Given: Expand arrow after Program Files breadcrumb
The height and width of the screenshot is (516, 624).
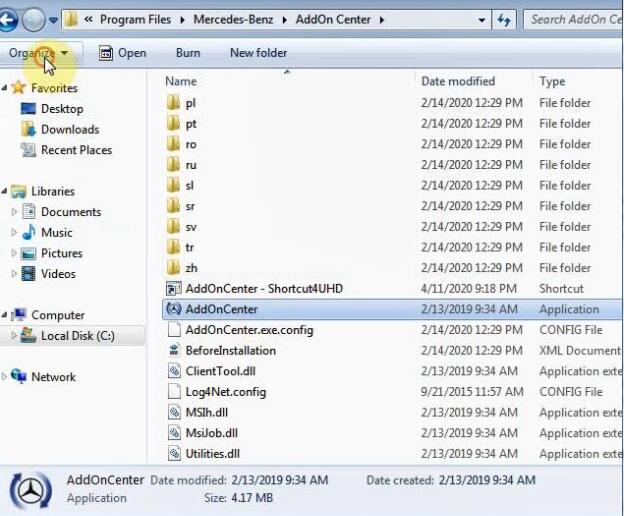Looking at the screenshot, I should 182,20.
